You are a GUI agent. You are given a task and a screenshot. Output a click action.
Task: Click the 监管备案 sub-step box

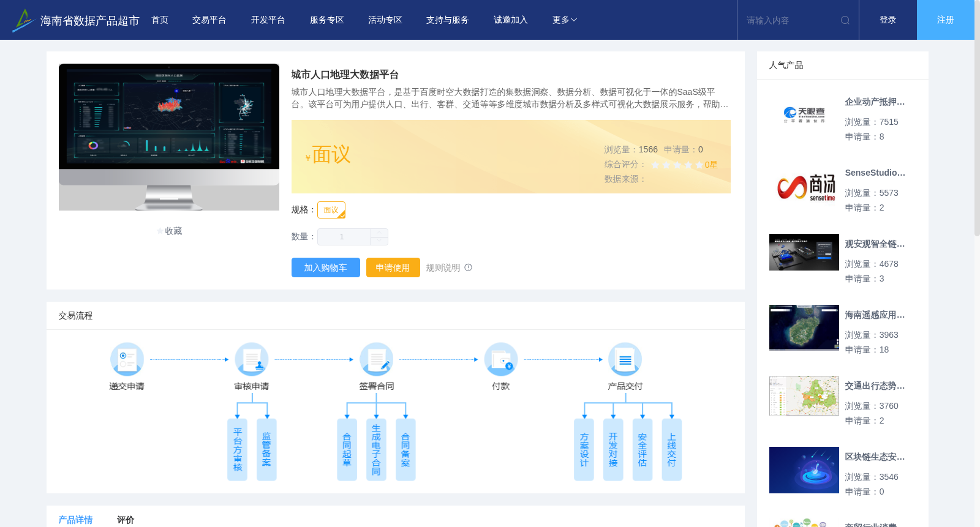(x=266, y=450)
